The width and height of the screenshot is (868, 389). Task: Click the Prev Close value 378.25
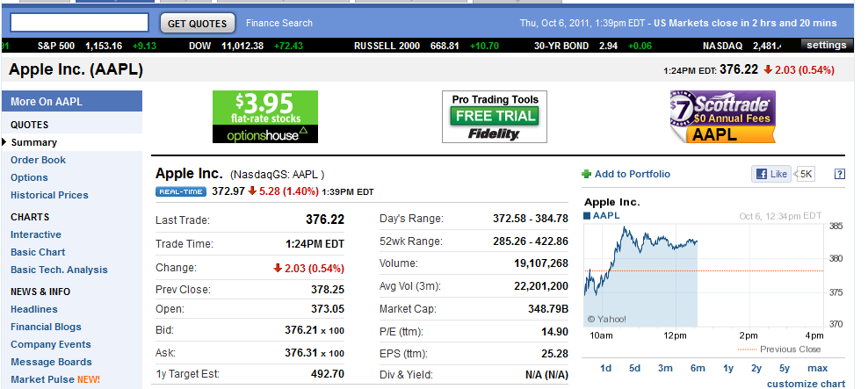328,290
